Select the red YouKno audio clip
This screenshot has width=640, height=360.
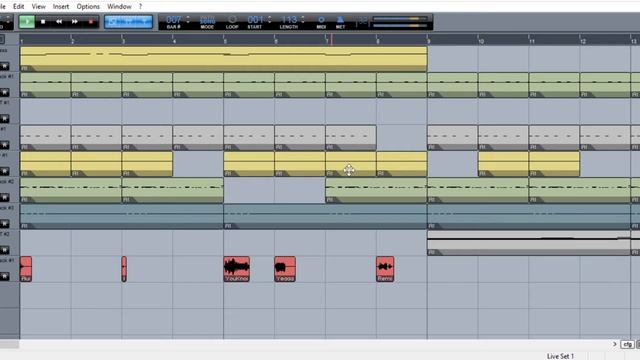237,269
